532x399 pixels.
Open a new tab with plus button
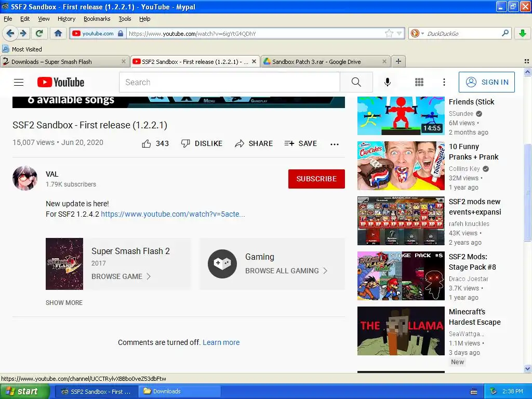pyautogui.click(x=398, y=61)
